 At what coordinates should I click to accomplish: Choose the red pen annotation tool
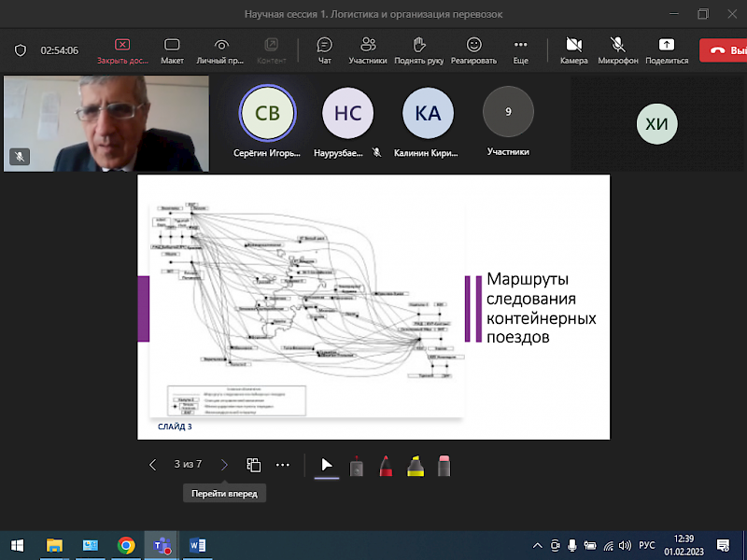[x=386, y=465]
